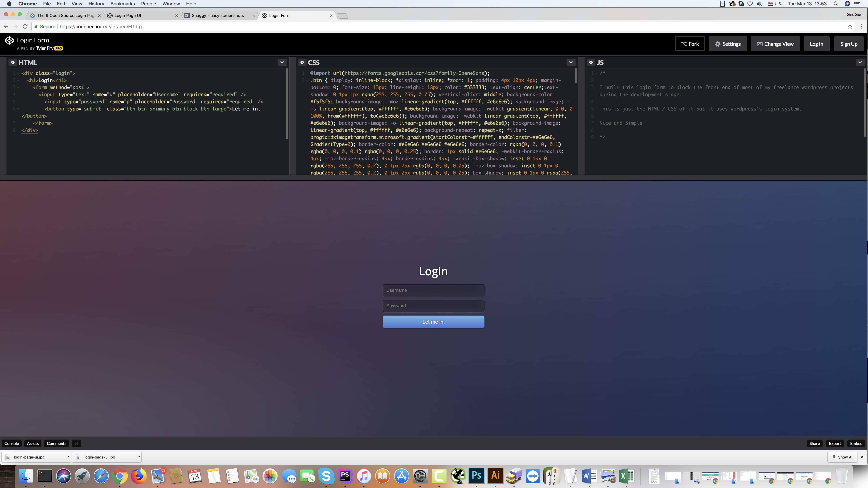
Task: Open the Apple menu
Action: click(9, 4)
